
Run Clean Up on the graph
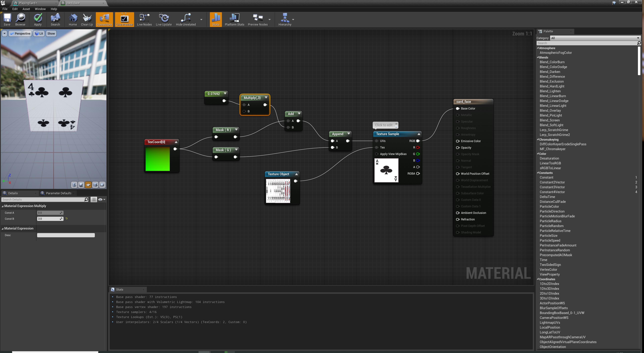[87, 19]
